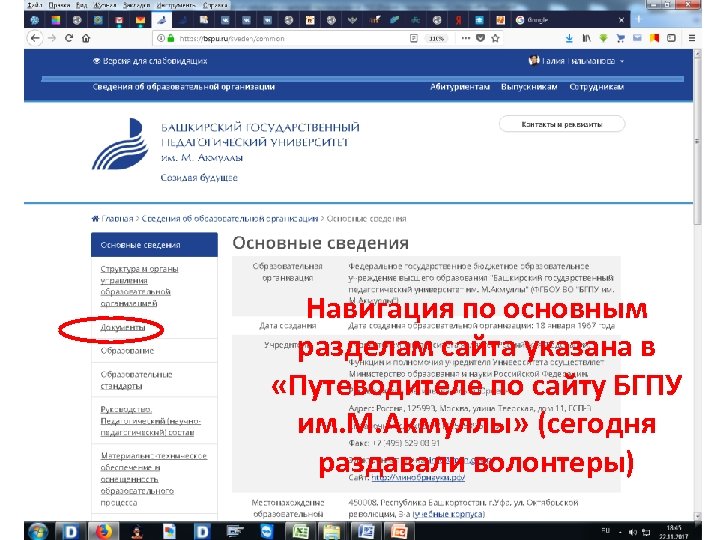The width and height of the screenshot is (720, 540).
Task: Toggle the sidebars toolbar icon
Action: click(x=671, y=39)
